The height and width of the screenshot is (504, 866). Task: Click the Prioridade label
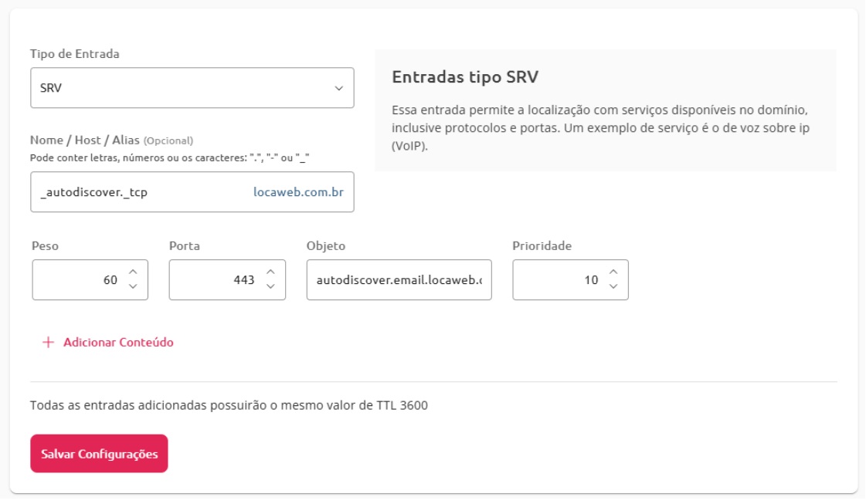point(542,245)
